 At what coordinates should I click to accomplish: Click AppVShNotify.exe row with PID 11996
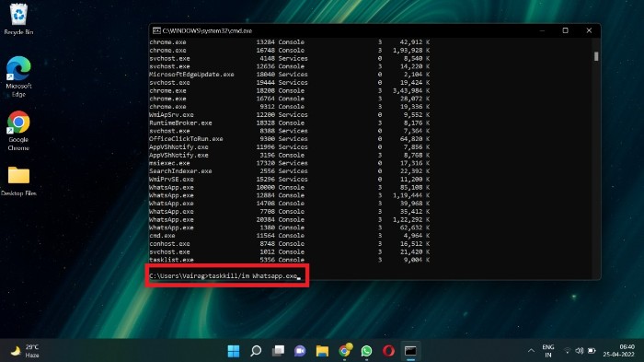pos(290,146)
